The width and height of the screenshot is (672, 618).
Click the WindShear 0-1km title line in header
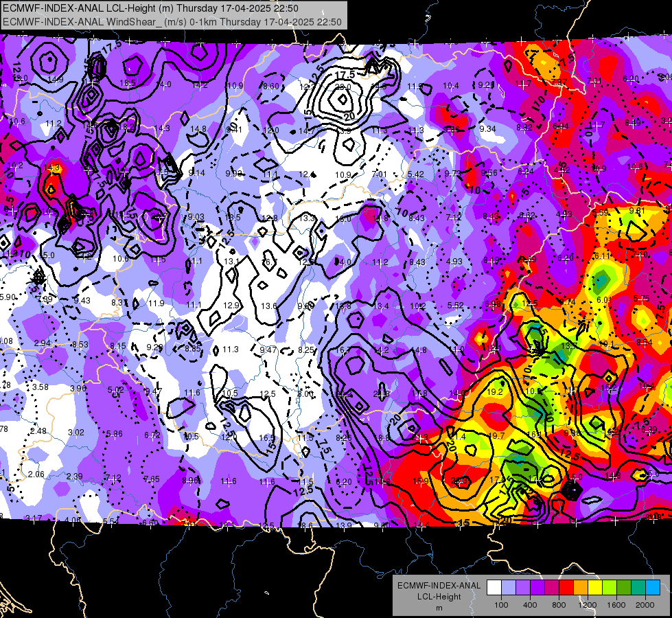pos(172,22)
